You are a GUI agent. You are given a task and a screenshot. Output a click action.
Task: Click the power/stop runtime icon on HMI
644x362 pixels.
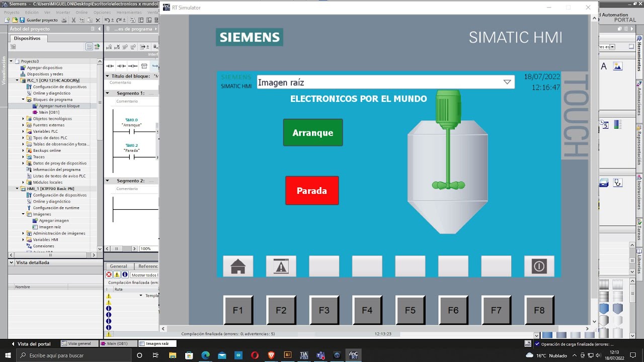pos(539,266)
